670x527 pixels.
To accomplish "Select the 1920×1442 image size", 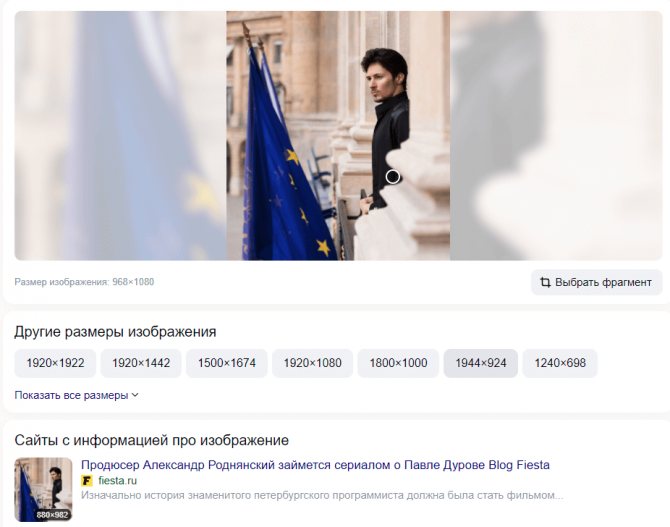I will (141, 363).
